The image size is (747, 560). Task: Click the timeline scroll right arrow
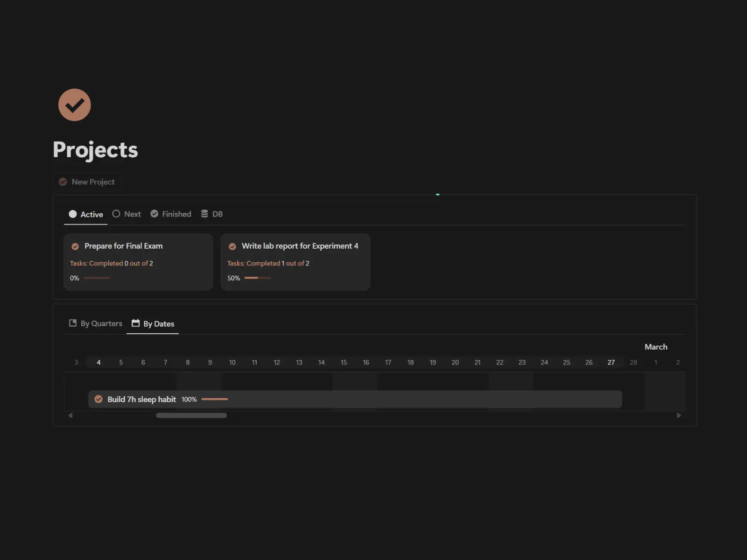(x=679, y=415)
